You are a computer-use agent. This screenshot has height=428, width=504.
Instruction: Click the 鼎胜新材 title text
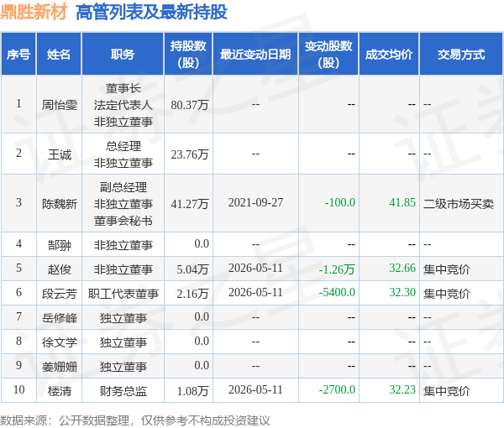click(34, 12)
